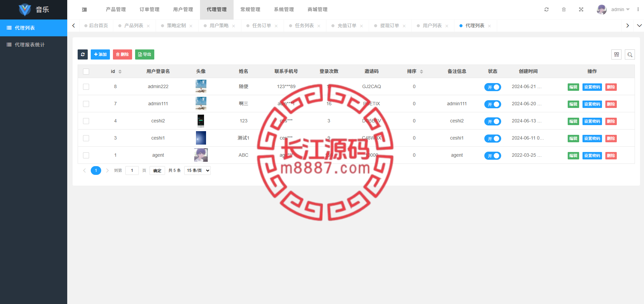This screenshot has width=644, height=304.
Task: Close the 用户列表 tab
Action: 447,26
